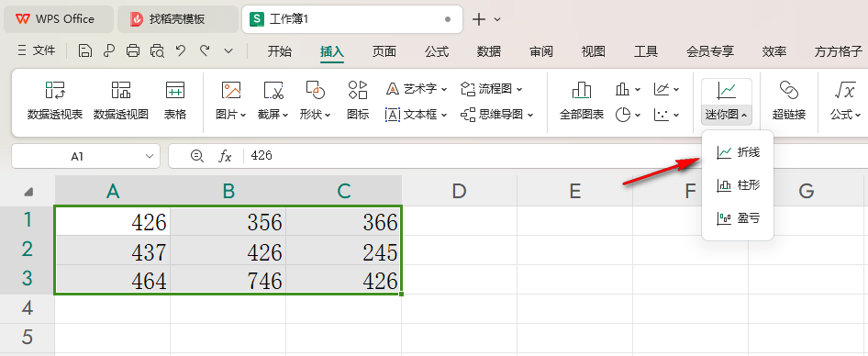
Task: Insert a table with 表格
Action: tap(175, 100)
